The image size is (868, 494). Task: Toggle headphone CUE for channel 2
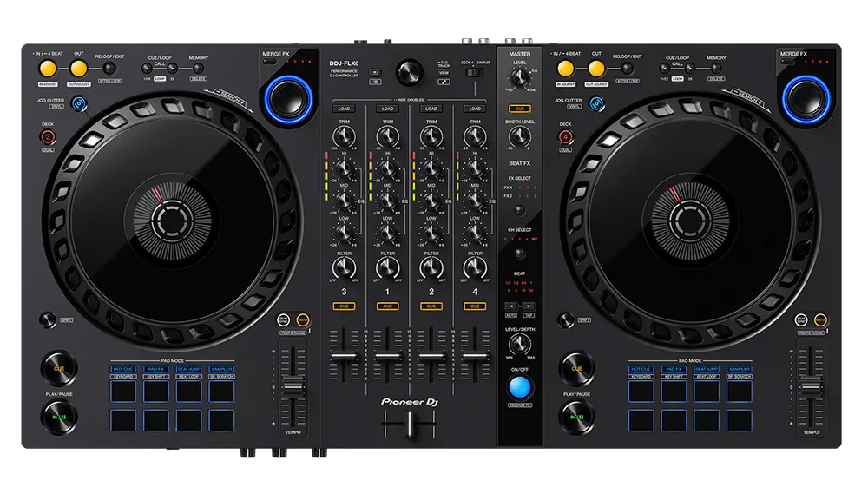[x=431, y=306]
